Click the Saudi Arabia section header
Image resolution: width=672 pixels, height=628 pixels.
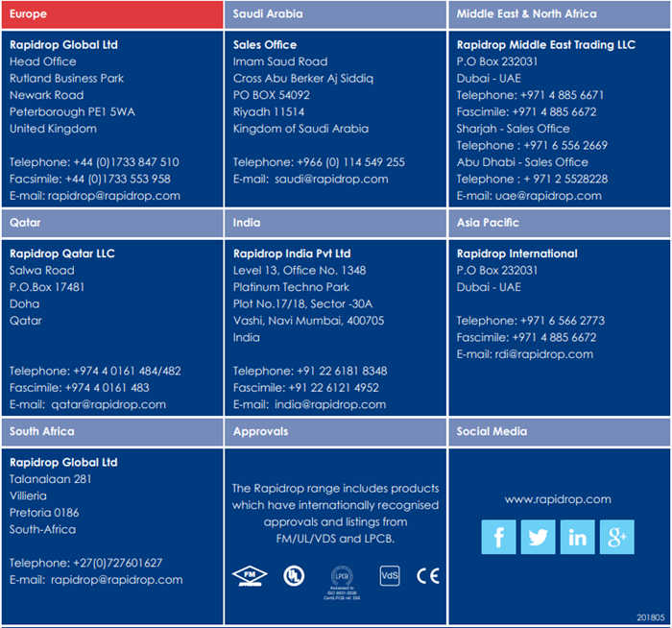335,14
